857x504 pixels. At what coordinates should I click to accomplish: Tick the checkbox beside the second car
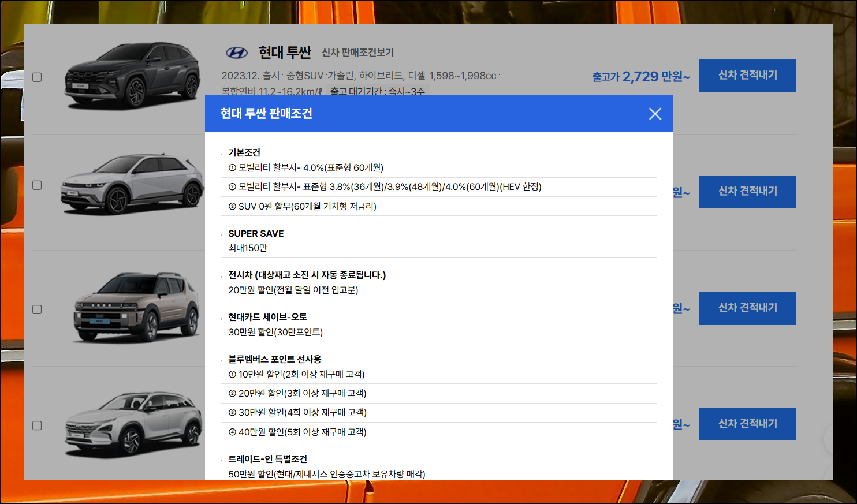tap(37, 185)
